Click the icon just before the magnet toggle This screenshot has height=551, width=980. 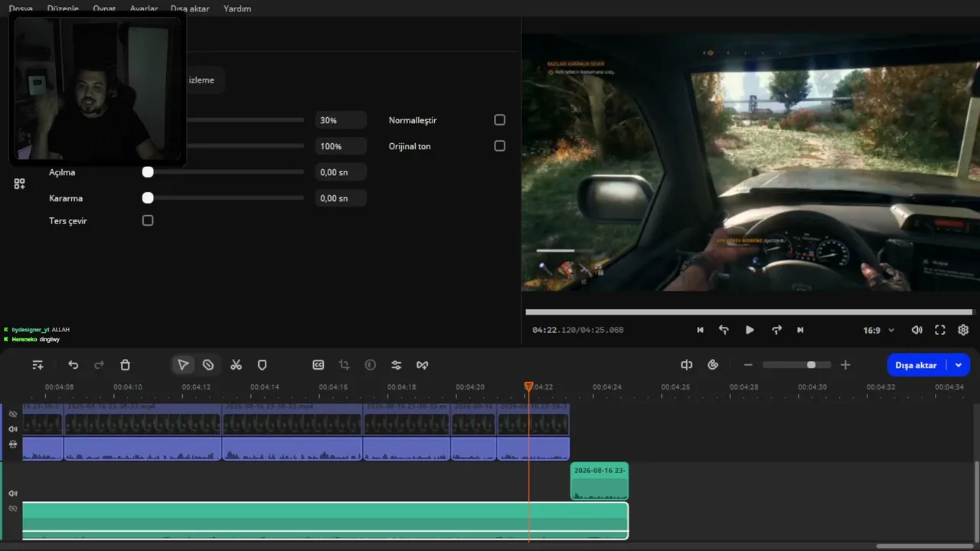click(687, 365)
